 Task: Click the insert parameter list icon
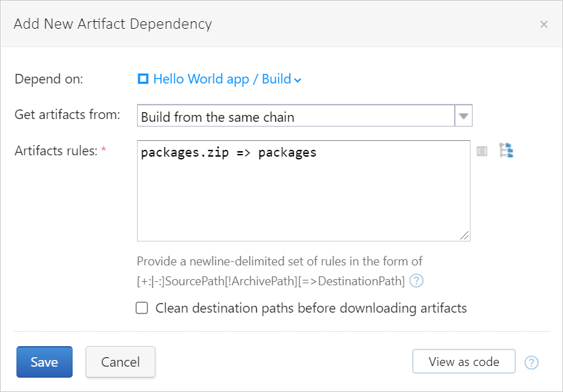tap(482, 151)
